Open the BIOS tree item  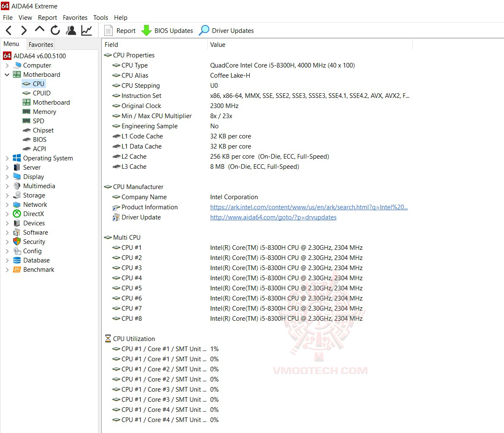[x=34, y=140]
